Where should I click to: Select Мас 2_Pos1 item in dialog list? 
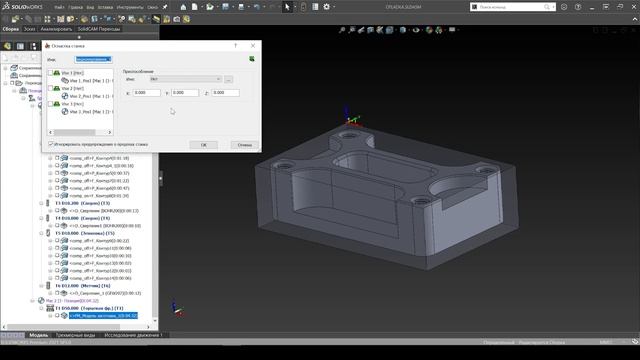point(88,96)
